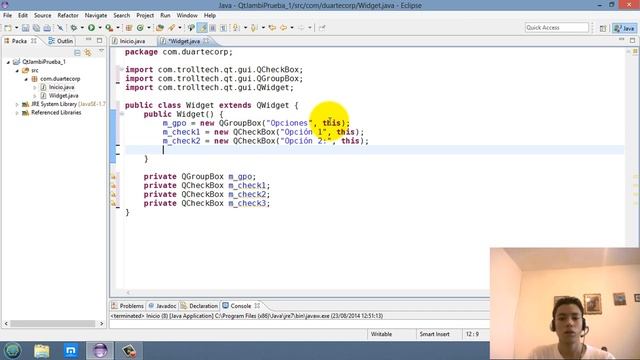
Task: Open the Source menu
Action: [42, 16]
